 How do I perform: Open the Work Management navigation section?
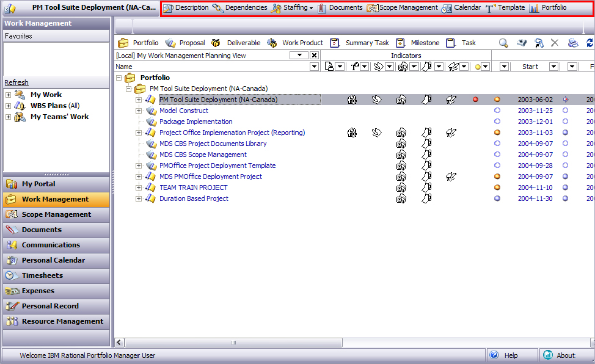56,199
